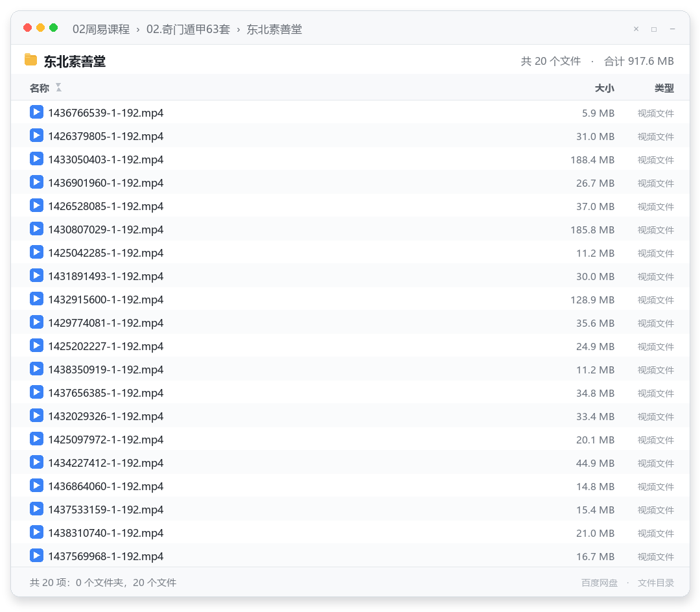700x612 pixels.
Task: Click video icon of 1425202227-1-192.mp4
Action: tap(36, 346)
